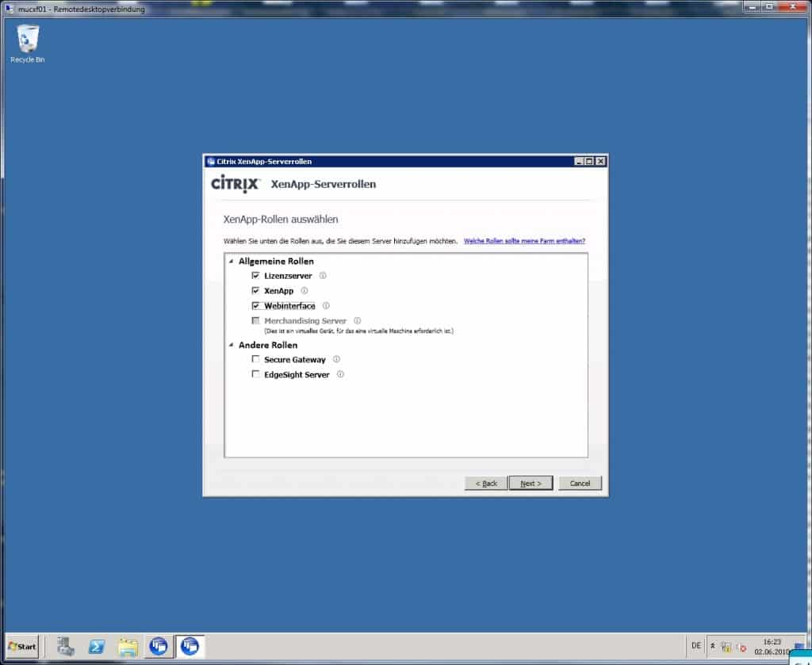
Task: Select the Webinterface role label
Action: click(x=289, y=306)
